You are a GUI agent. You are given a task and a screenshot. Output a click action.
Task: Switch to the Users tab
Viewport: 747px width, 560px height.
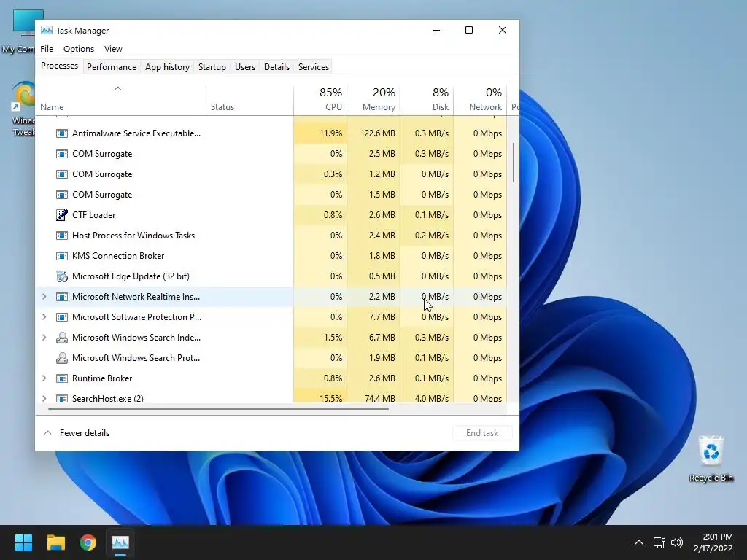(245, 67)
